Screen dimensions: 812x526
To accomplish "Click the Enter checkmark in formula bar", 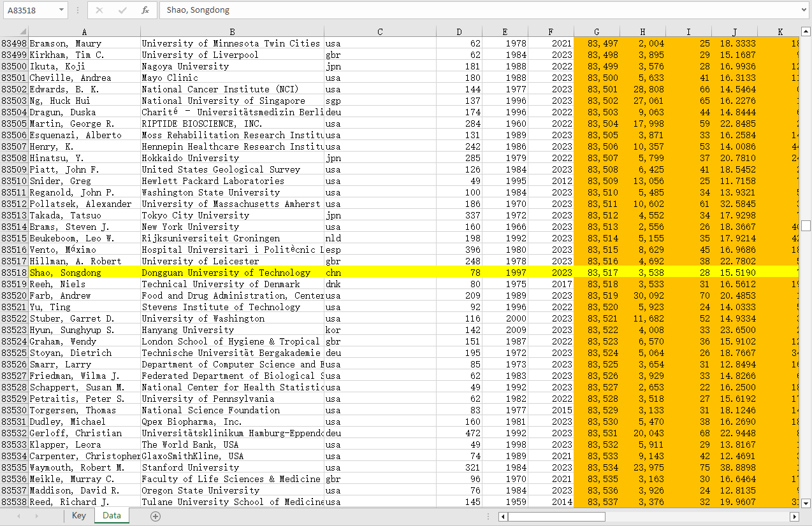I will [x=122, y=10].
